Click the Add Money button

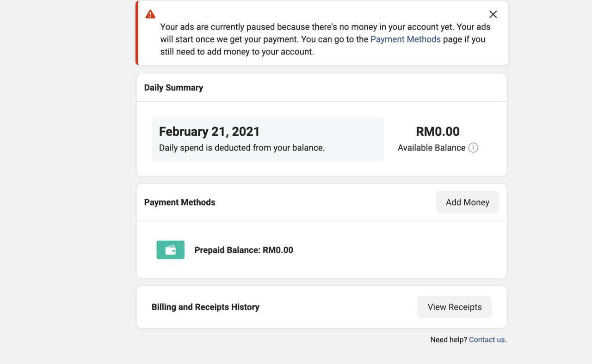point(468,202)
